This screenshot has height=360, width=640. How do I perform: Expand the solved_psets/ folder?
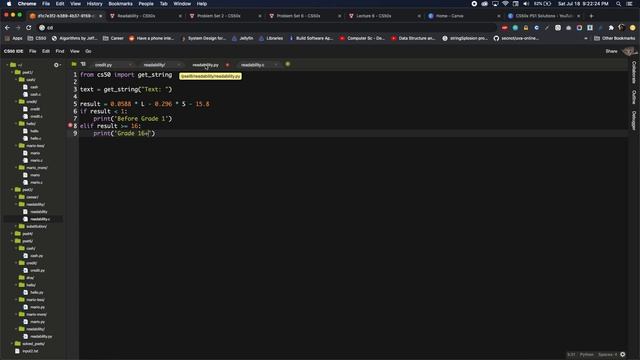tap(12, 344)
